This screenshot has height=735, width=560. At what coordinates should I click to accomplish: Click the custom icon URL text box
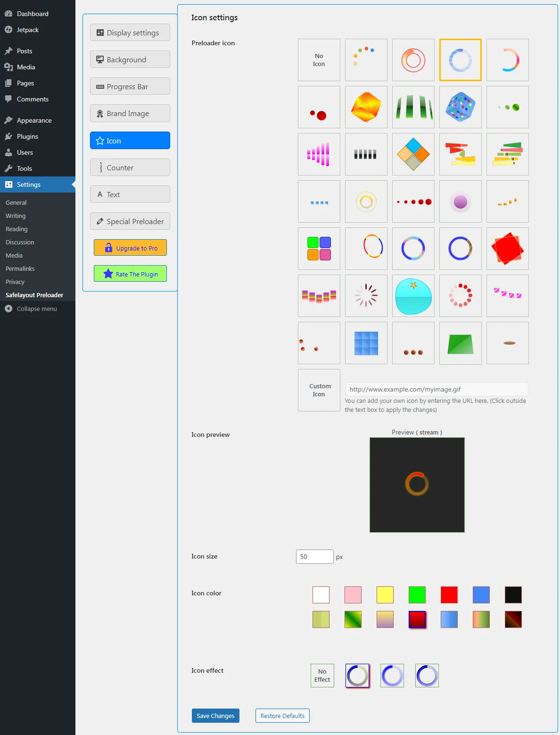coord(436,389)
